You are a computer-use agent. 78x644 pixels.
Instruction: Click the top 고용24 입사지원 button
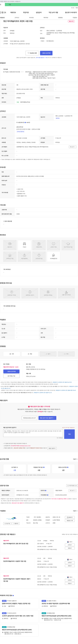pos(46,53)
